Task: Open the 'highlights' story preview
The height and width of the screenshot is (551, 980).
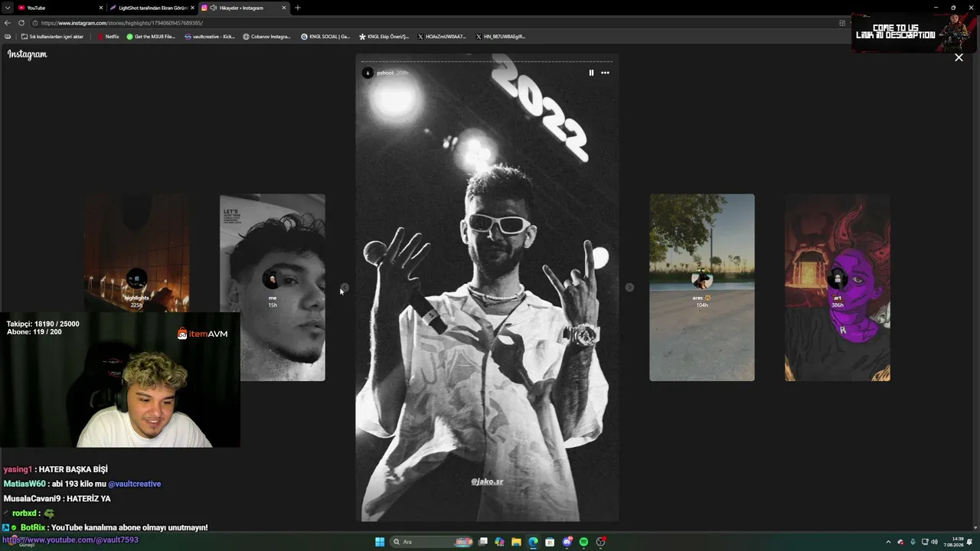Action: pos(136,287)
